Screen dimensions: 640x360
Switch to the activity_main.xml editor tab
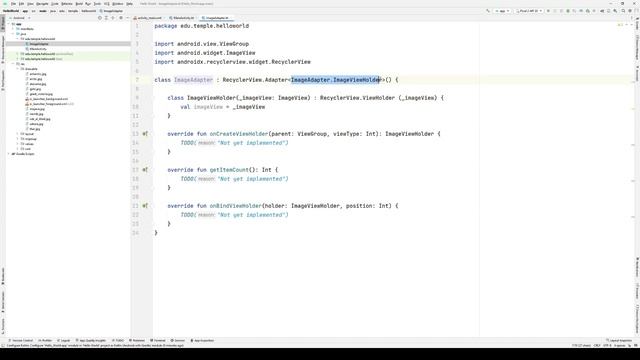tap(148, 18)
